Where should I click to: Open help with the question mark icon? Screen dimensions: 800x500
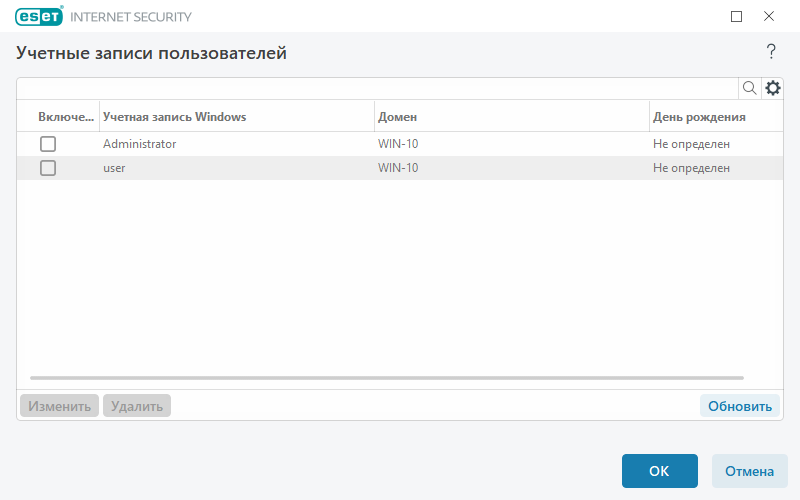[771, 52]
